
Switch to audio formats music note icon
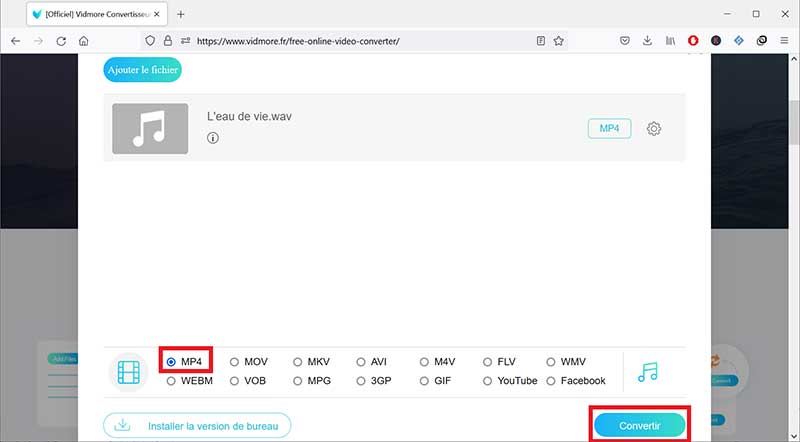[648, 371]
